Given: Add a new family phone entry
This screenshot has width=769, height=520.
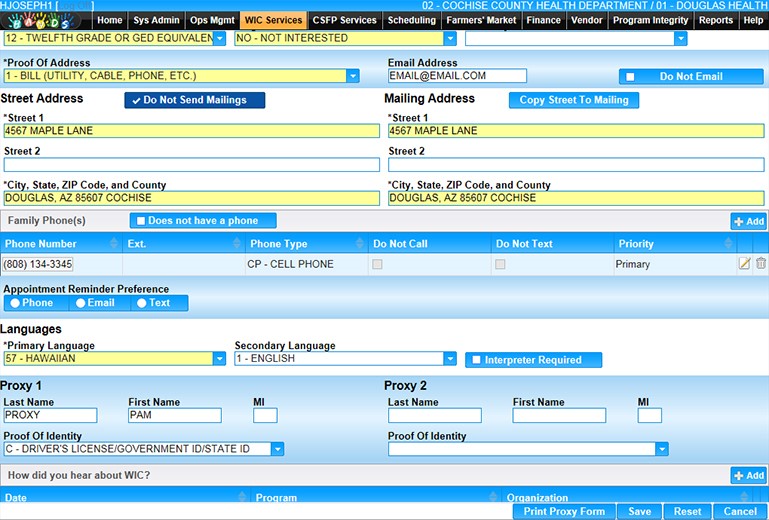Looking at the screenshot, I should click(749, 221).
